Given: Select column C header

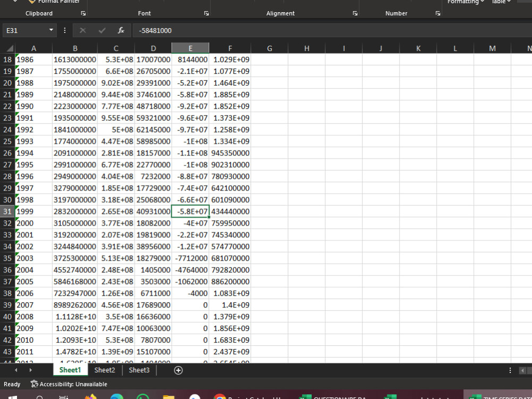Looking at the screenshot, I should (116, 48).
